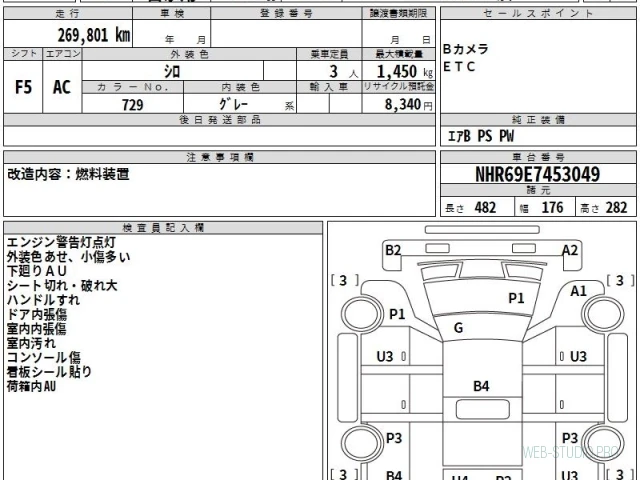Select the equipment text エアB PS PW
The height and width of the screenshot is (480, 640).
click(481, 136)
